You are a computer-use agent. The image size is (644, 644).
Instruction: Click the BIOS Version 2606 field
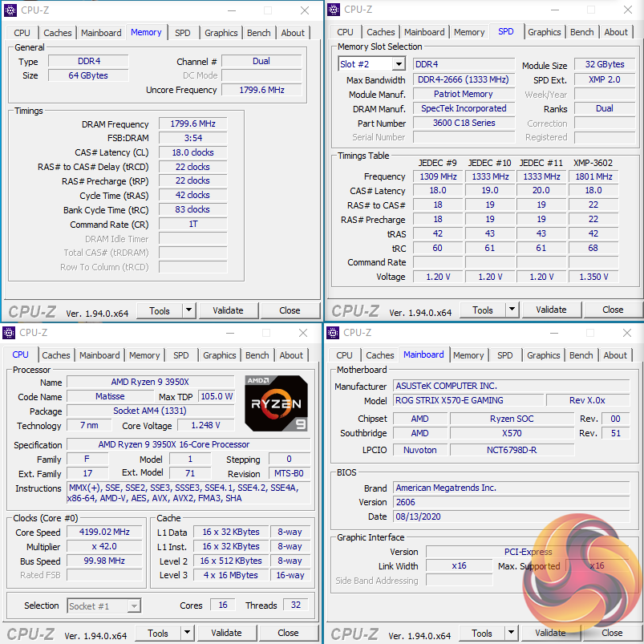(512, 502)
